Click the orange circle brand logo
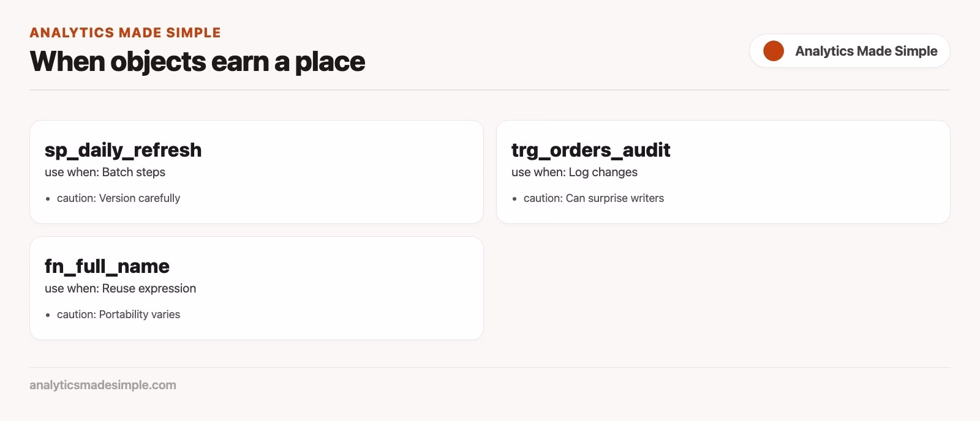The width and height of the screenshot is (980, 421). tap(774, 51)
